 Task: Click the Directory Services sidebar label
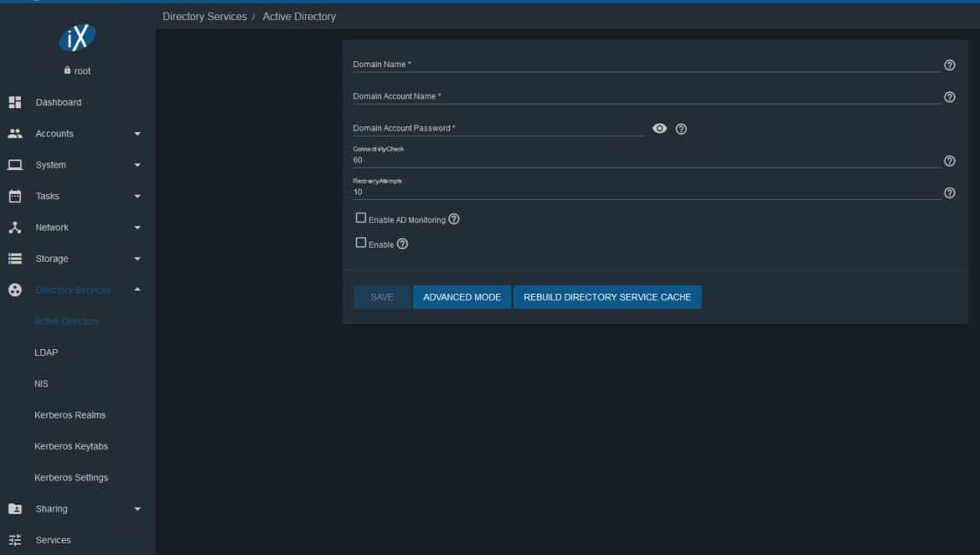pyautogui.click(x=73, y=290)
